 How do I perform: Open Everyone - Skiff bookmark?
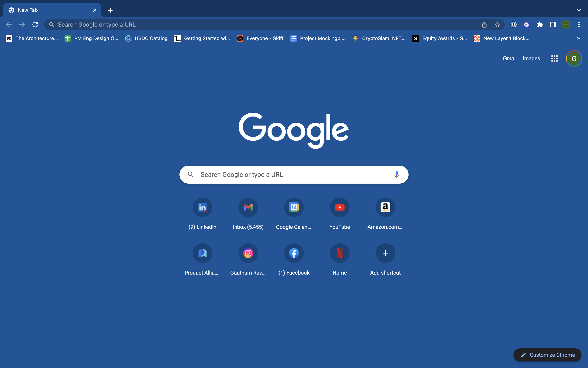(260, 38)
